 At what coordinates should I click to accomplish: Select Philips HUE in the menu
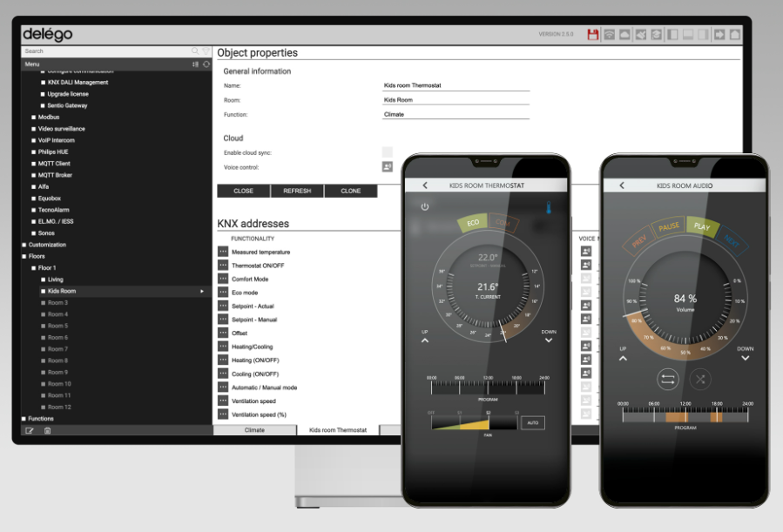coord(53,152)
